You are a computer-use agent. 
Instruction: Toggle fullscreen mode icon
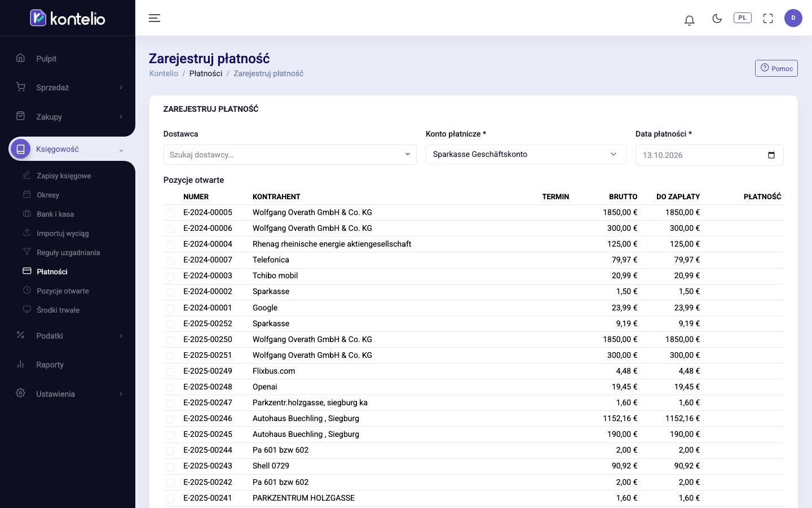(x=768, y=18)
